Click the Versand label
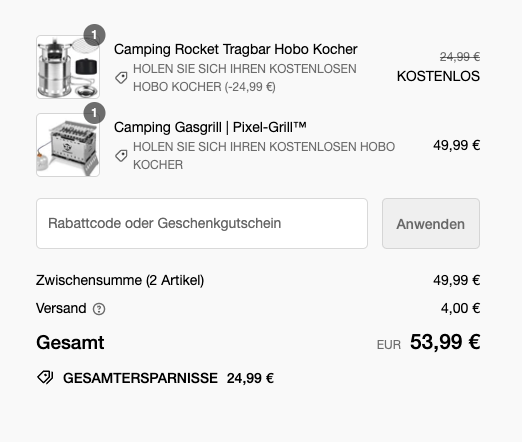 (x=61, y=308)
